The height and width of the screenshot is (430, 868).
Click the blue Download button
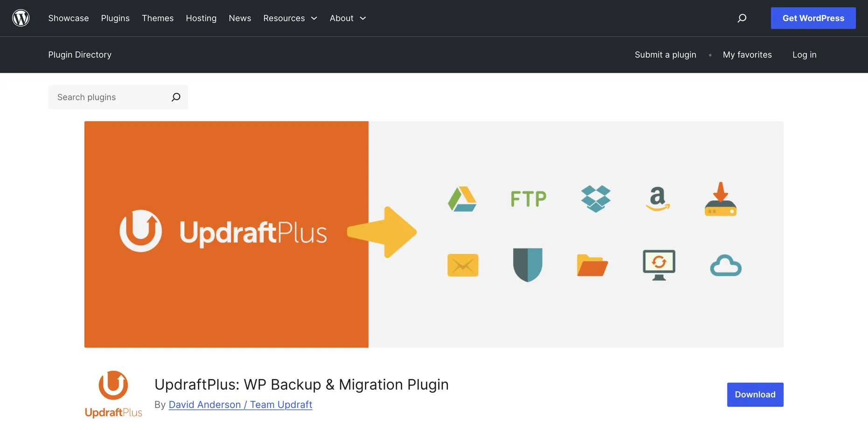(x=755, y=395)
